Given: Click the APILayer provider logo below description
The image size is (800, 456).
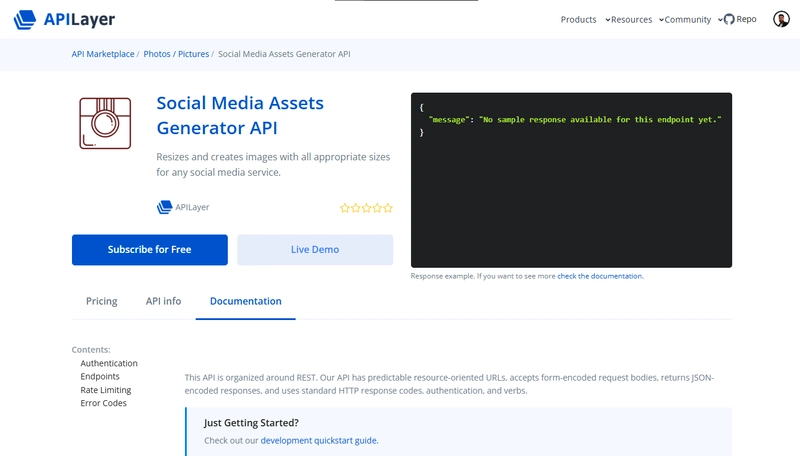Looking at the screenshot, I should tap(164, 207).
